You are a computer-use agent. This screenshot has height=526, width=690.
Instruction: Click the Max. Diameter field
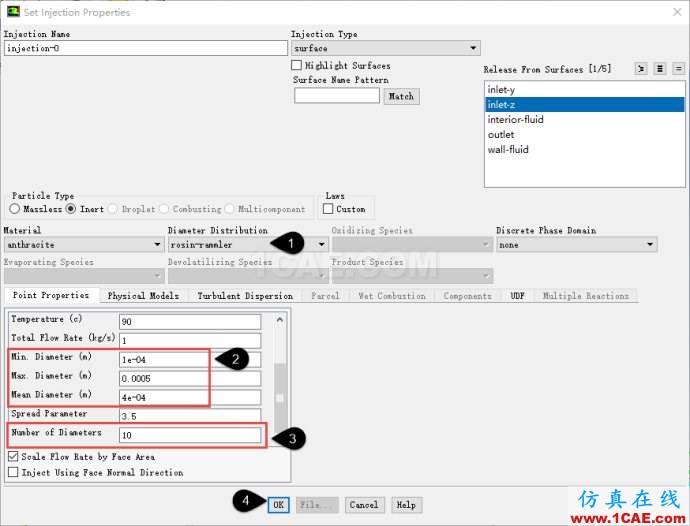click(190, 378)
